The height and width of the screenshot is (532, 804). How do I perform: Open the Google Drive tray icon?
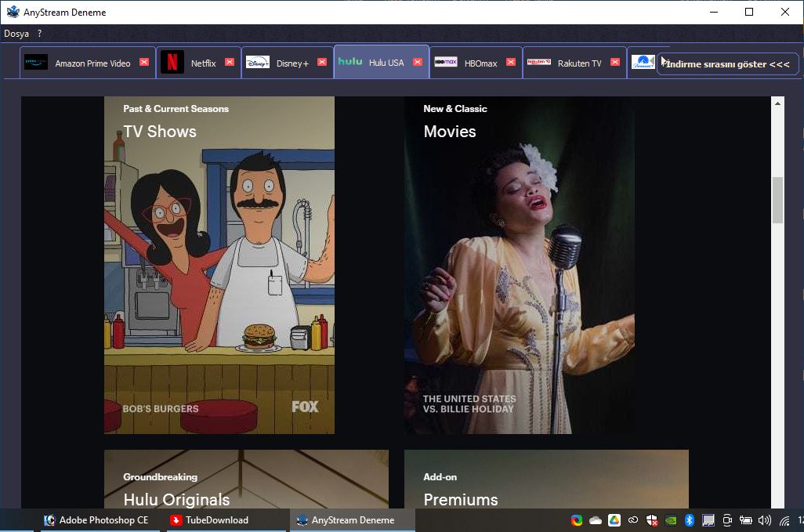[x=614, y=520]
